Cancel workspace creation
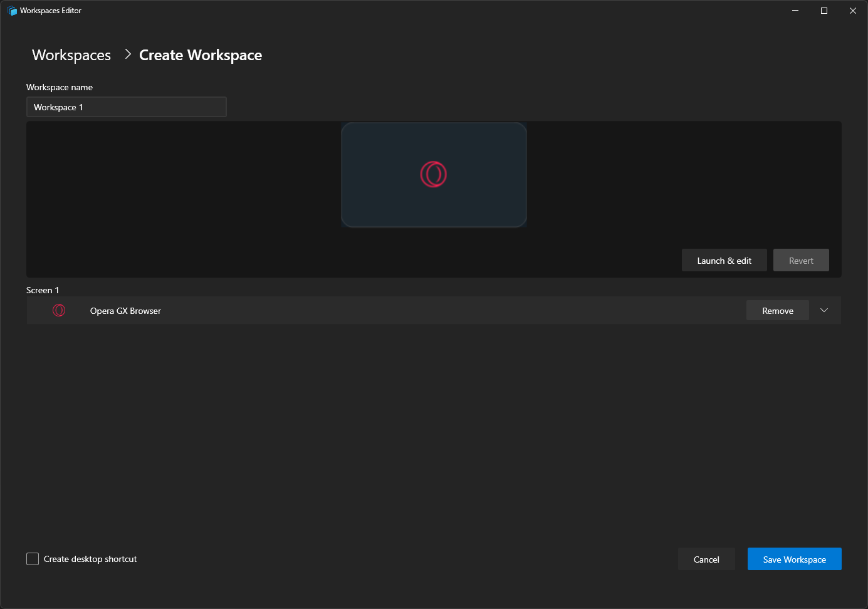Viewport: 868px width, 609px height. coord(706,560)
